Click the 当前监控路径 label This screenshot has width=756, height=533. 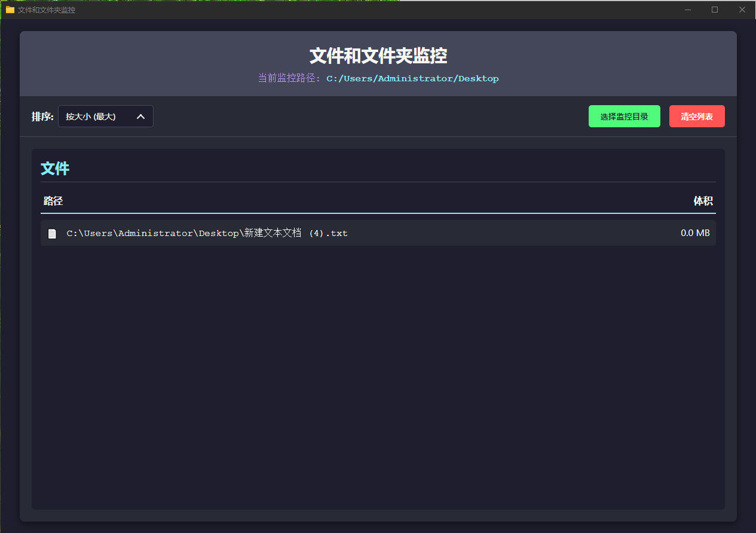[x=289, y=78]
